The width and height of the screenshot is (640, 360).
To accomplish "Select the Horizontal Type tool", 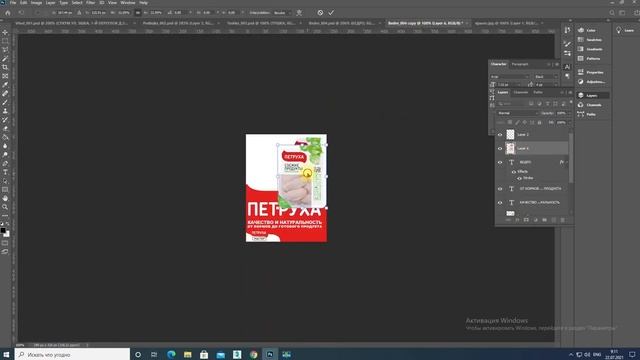I will click(5, 172).
